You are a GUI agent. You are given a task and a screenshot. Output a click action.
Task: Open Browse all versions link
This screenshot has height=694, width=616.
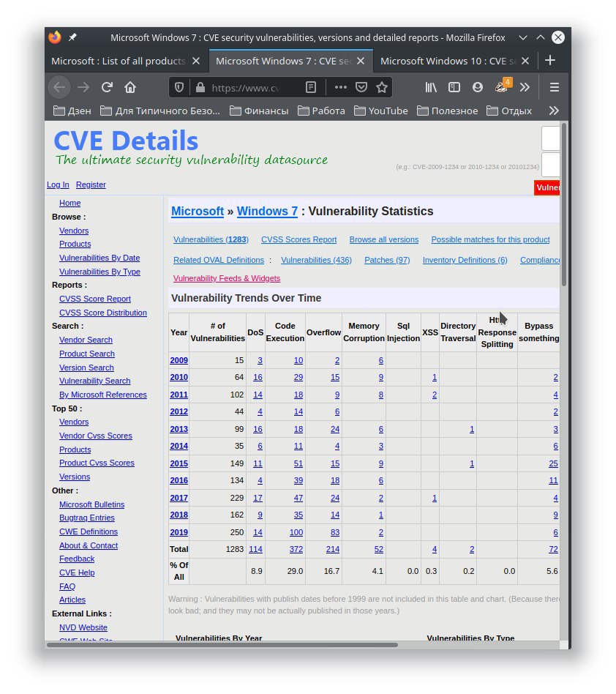click(384, 239)
